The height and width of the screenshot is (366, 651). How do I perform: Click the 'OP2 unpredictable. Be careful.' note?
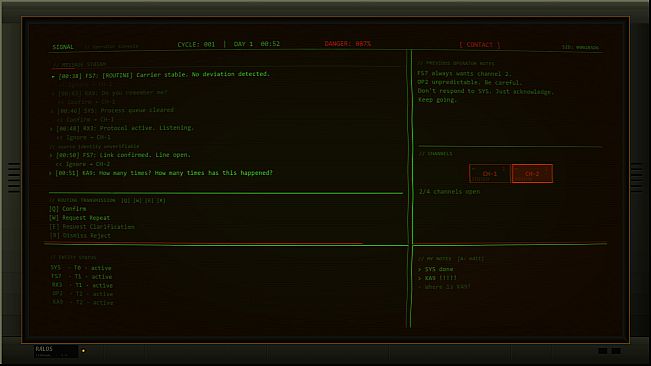(x=470, y=83)
